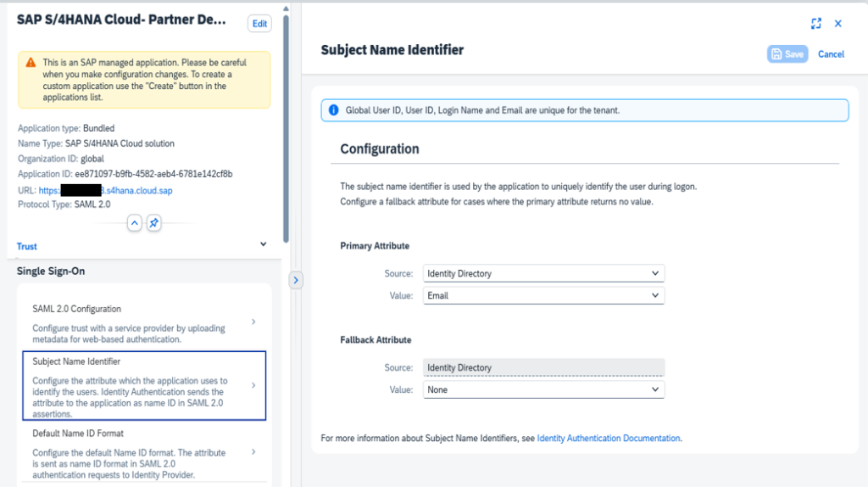The image size is (868, 487).
Task: Expand the Trust tab dropdown arrow
Action: [263, 244]
